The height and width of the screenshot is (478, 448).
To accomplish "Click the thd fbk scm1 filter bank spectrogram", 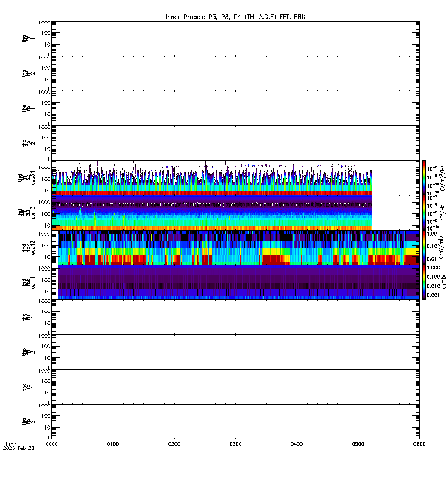I will [238, 282].
